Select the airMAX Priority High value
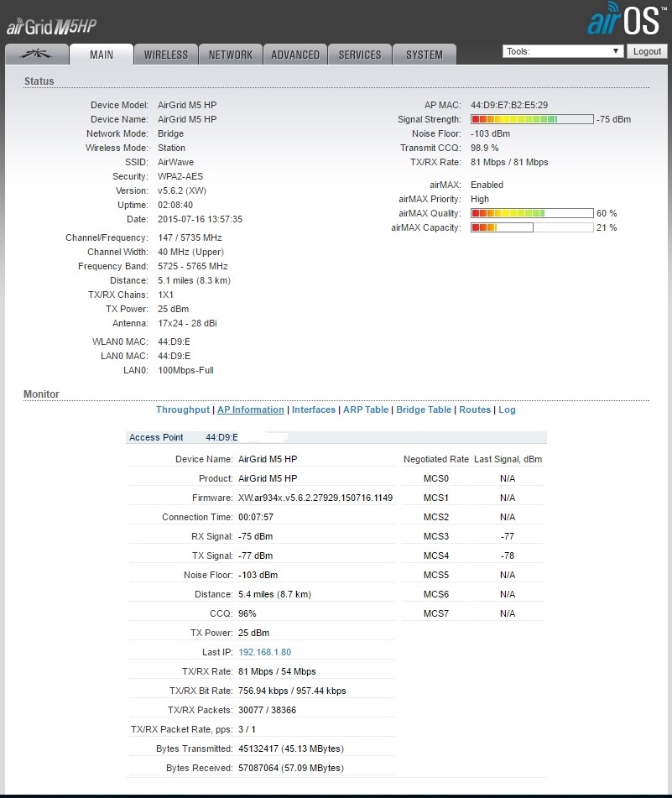The image size is (672, 798). point(480,199)
